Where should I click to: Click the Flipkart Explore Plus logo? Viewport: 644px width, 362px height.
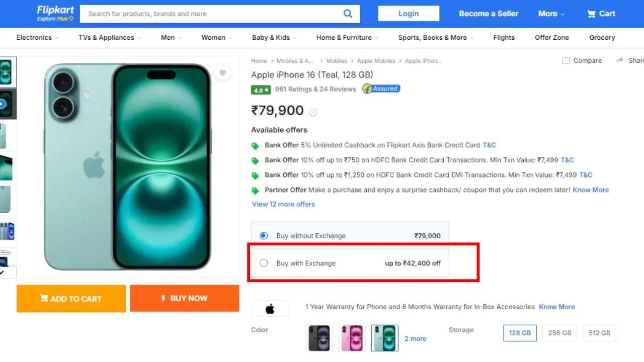(x=55, y=14)
